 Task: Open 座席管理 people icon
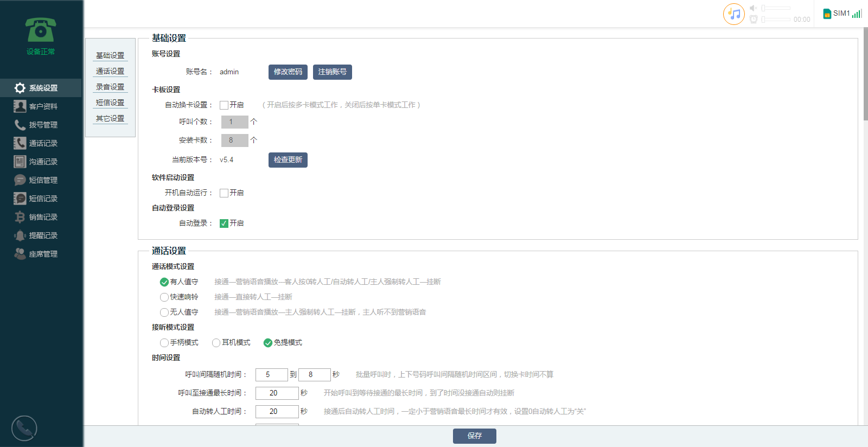(x=20, y=254)
